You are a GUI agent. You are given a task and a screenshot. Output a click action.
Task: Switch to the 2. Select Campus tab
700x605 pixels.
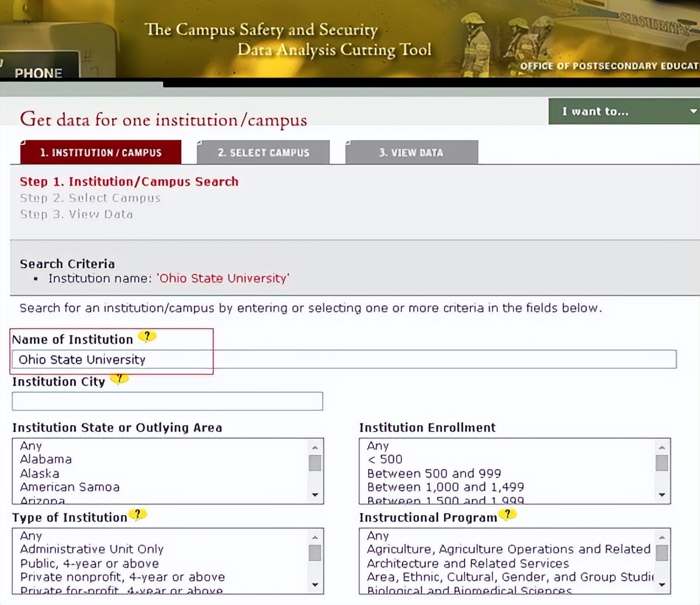click(264, 152)
